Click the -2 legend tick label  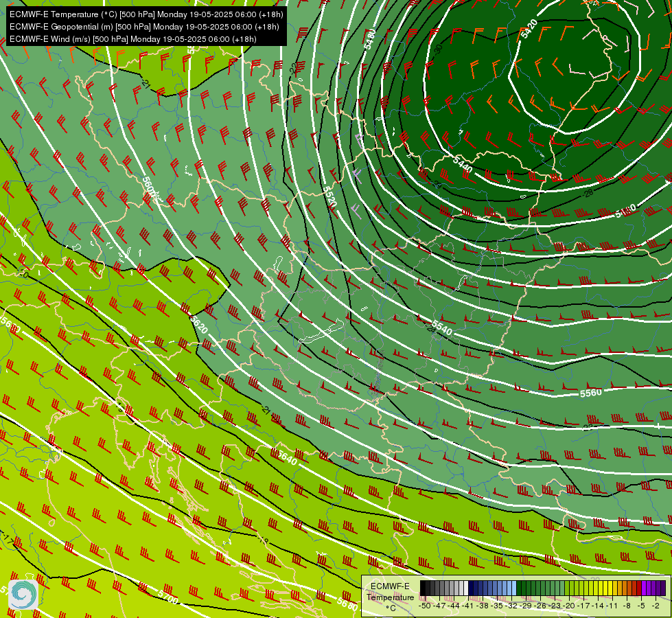[656, 606]
